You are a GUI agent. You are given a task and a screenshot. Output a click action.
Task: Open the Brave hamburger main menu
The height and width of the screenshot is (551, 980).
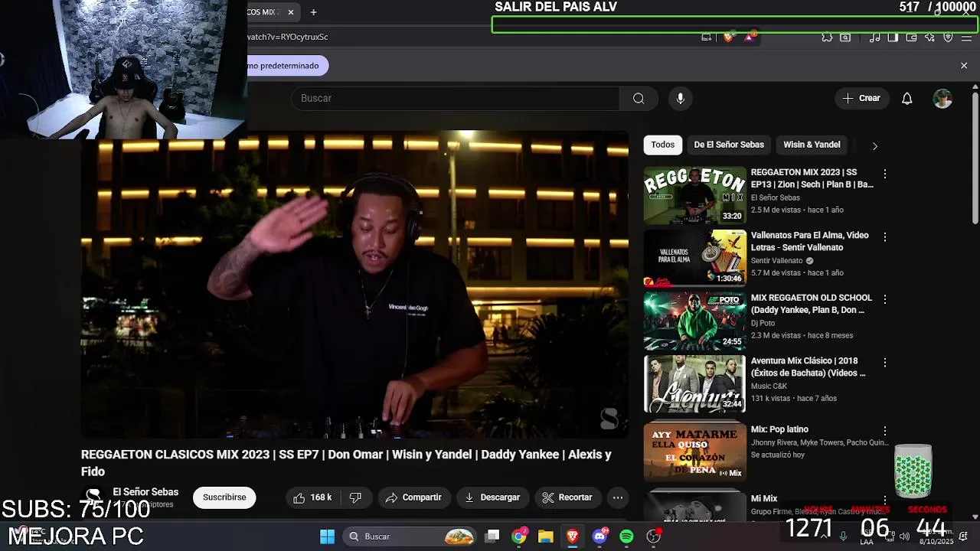pos(967,37)
